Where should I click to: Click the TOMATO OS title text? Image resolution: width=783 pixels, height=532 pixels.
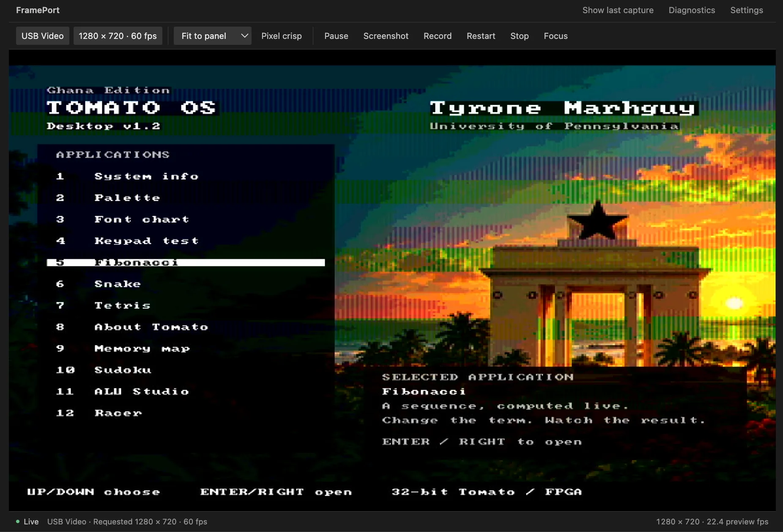(x=131, y=107)
